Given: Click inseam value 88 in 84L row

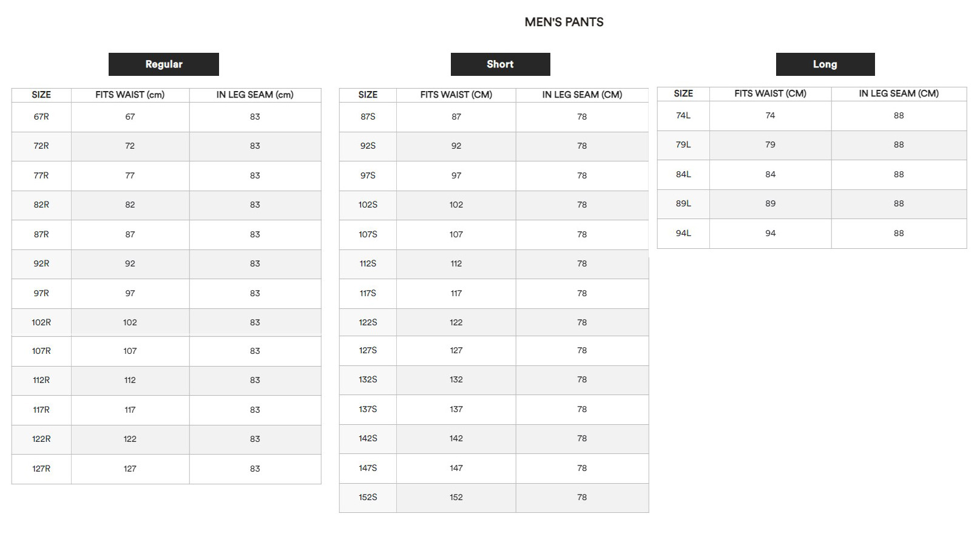Looking at the screenshot, I should pyautogui.click(x=899, y=174).
